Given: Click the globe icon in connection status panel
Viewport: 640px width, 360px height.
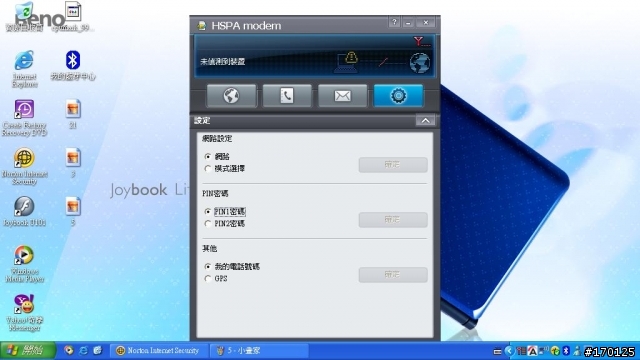Looking at the screenshot, I should pos(420,63).
